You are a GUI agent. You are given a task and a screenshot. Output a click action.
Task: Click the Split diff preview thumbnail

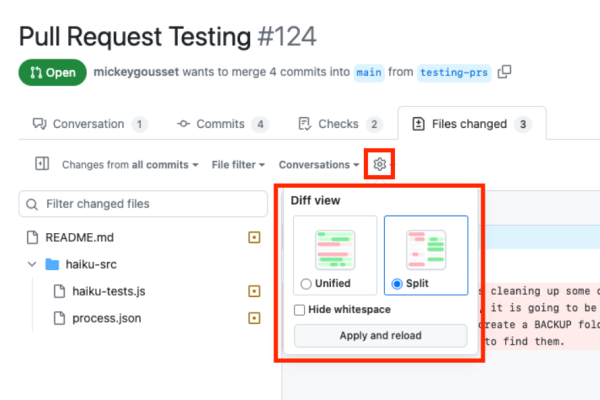[x=426, y=250]
